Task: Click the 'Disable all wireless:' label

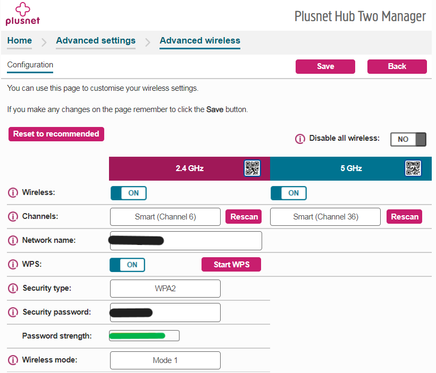Action: pos(344,138)
